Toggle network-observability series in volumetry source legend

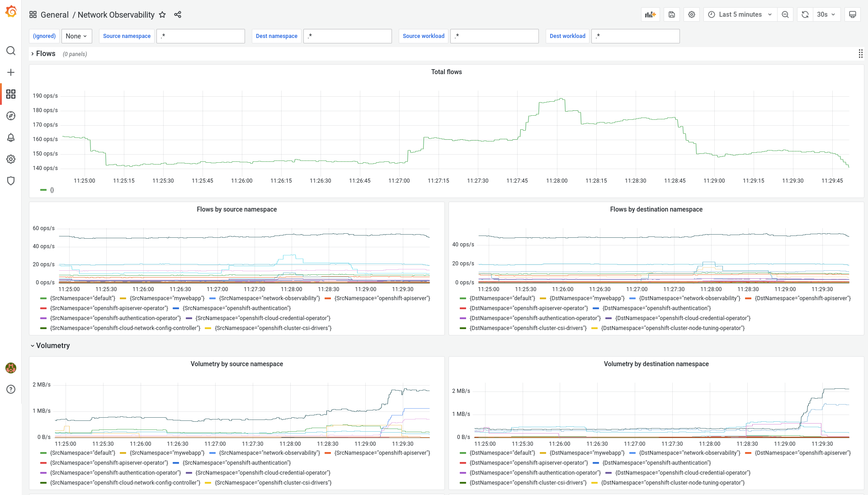tap(269, 453)
